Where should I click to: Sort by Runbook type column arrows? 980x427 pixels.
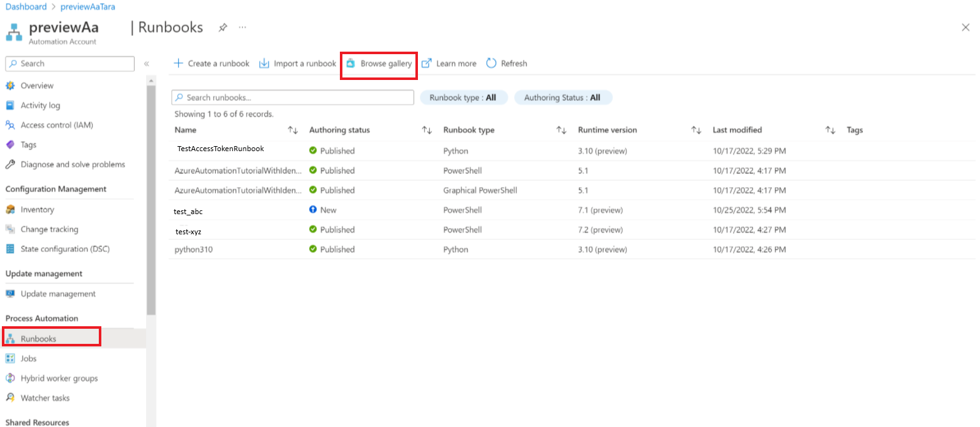coord(561,130)
